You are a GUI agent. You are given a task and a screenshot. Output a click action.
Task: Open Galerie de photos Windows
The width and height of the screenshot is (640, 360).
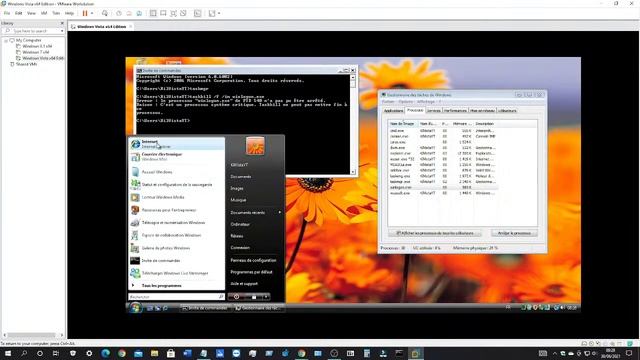click(177, 248)
